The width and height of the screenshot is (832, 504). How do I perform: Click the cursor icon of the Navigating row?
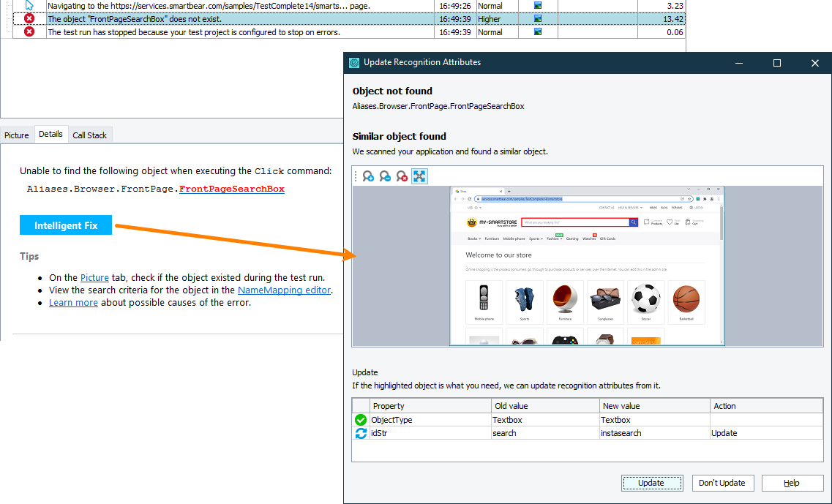point(29,5)
